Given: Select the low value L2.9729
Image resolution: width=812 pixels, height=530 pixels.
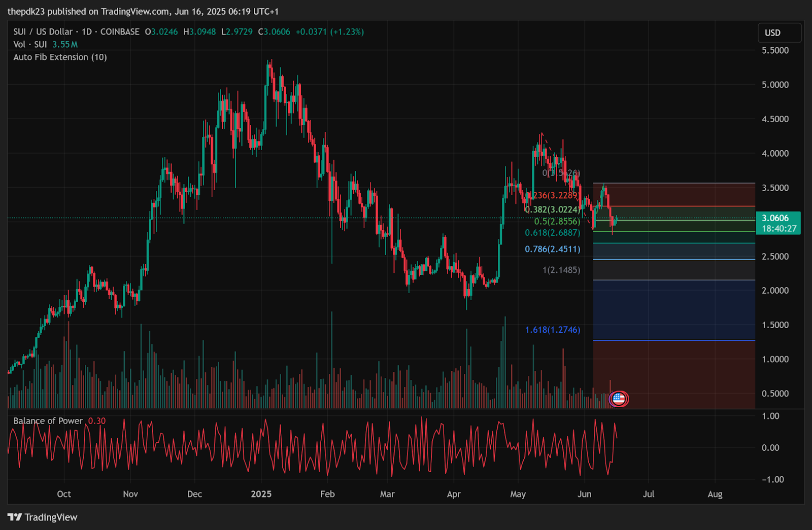Looking at the screenshot, I should coord(237,31).
